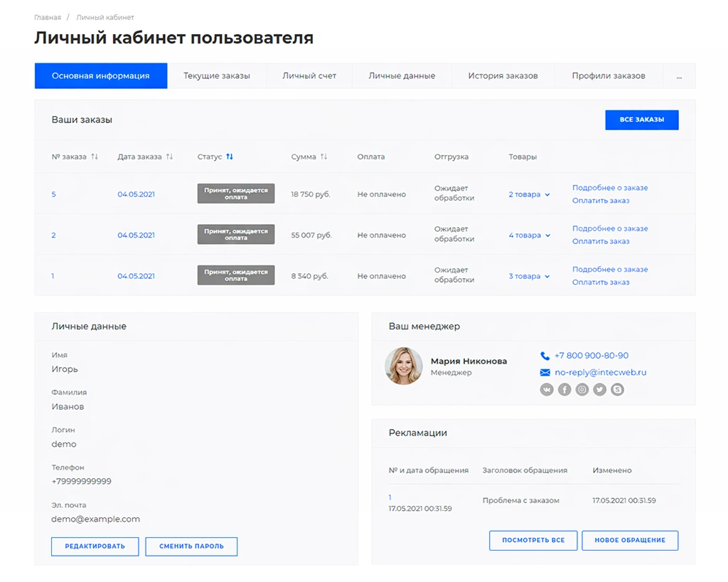This screenshot has width=728, height=582.
Task: Click the envelope icon beside no-reply@intecweb.ru
Action: tap(545, 372)
